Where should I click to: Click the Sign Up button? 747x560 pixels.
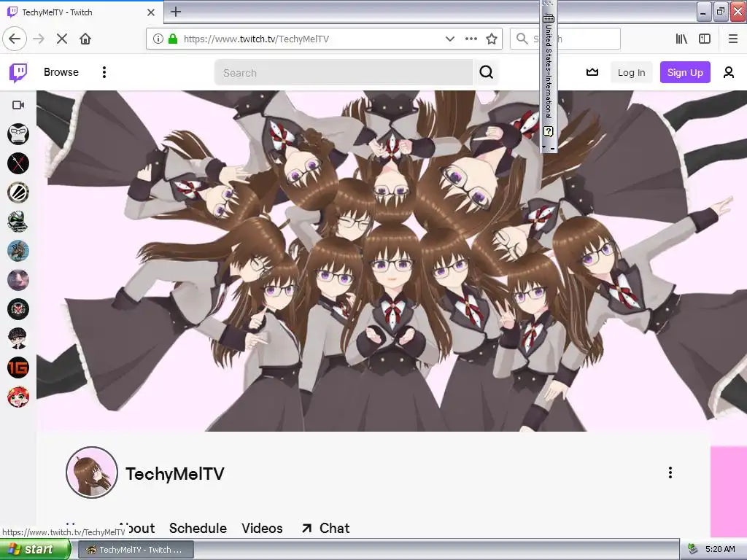pos(684,72)
